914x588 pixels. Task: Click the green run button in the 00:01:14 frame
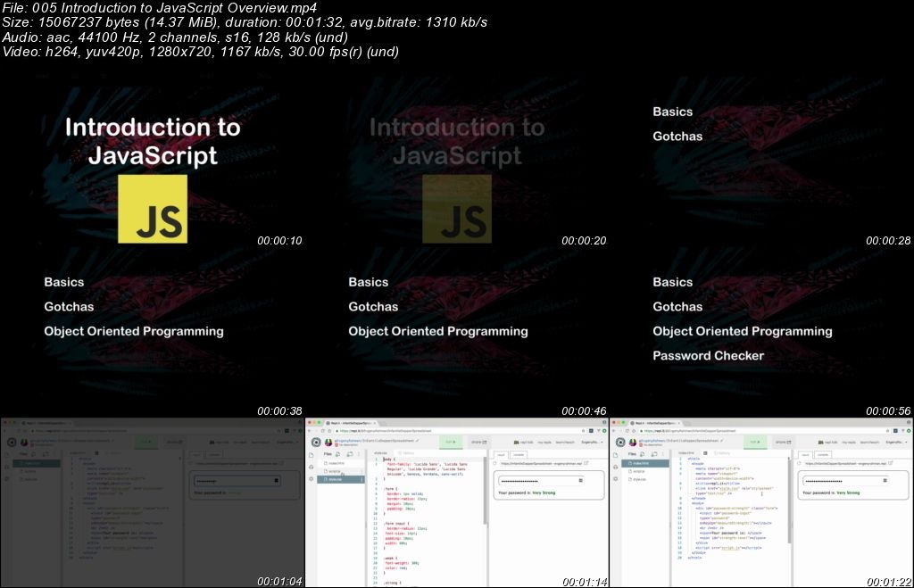tap(451, 443)
